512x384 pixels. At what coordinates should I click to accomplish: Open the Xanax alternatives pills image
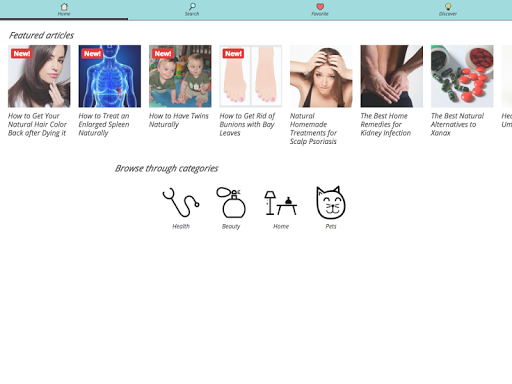tap(462, 76)
